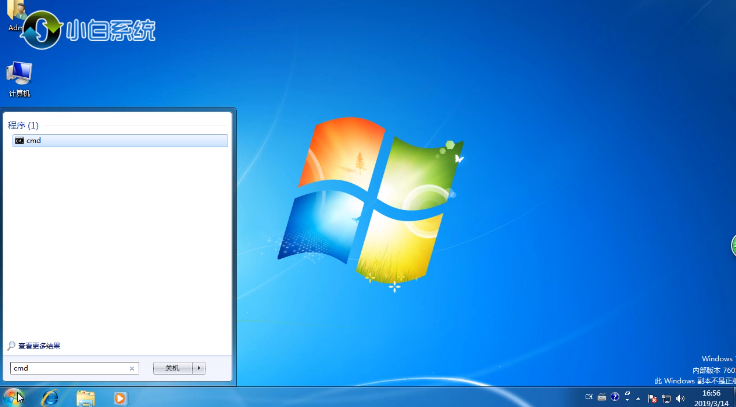
Task: Open the network status tray icon
Action: tap(666, 399)
